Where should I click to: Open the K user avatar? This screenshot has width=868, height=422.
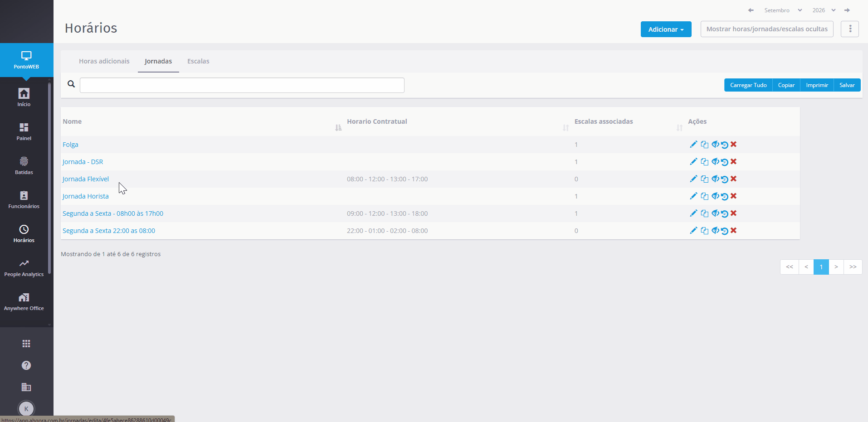tap(26, 409)
